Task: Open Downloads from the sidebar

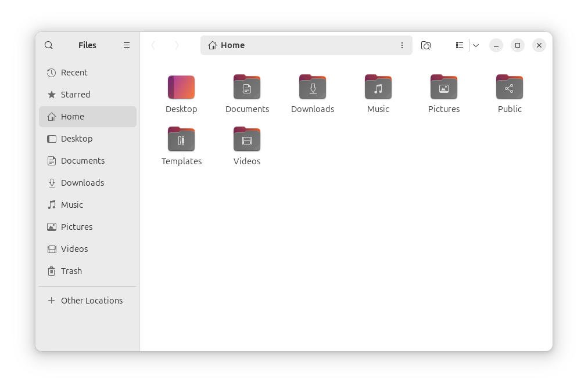Action: pos(88,183)
